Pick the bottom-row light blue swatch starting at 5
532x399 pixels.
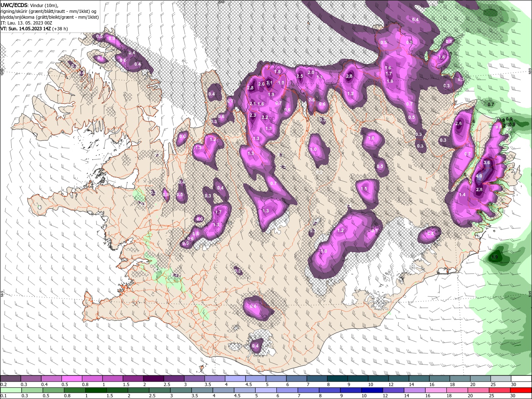pos(267,390)
